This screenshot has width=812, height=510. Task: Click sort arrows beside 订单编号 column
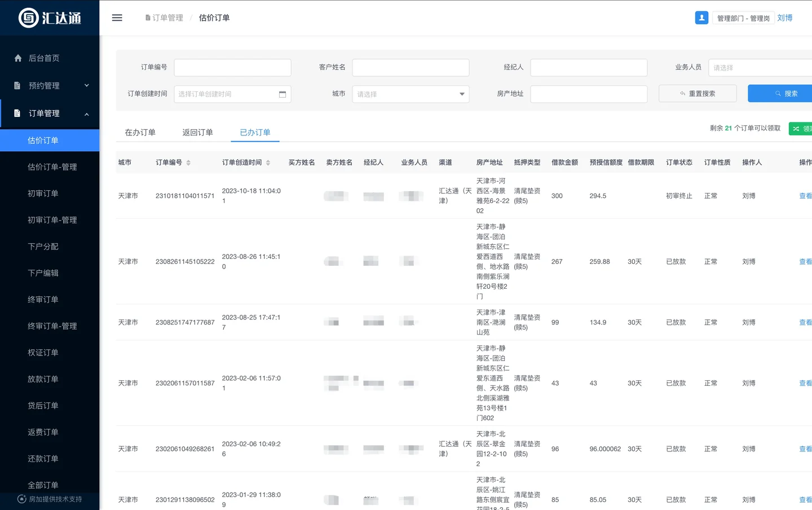click(188, 162)
